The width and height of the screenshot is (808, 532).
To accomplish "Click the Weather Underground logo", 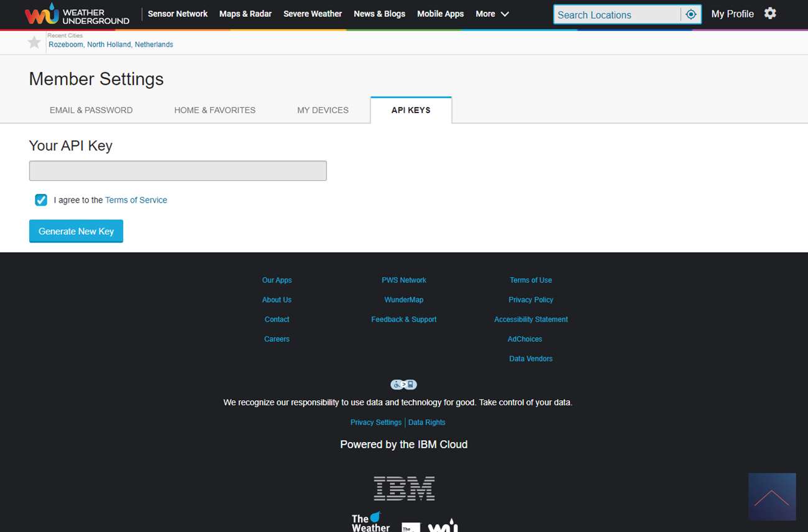I will pyautogui.click(x=77, y=14).
